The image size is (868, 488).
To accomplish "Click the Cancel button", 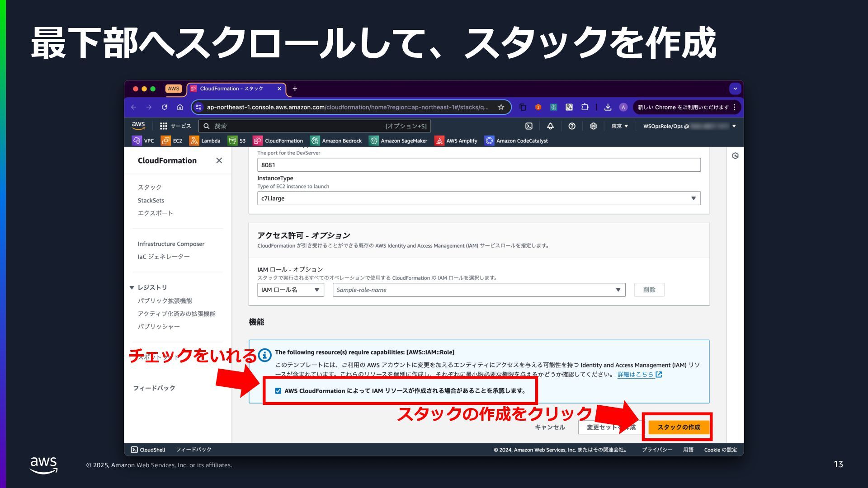I will point(549,427).
